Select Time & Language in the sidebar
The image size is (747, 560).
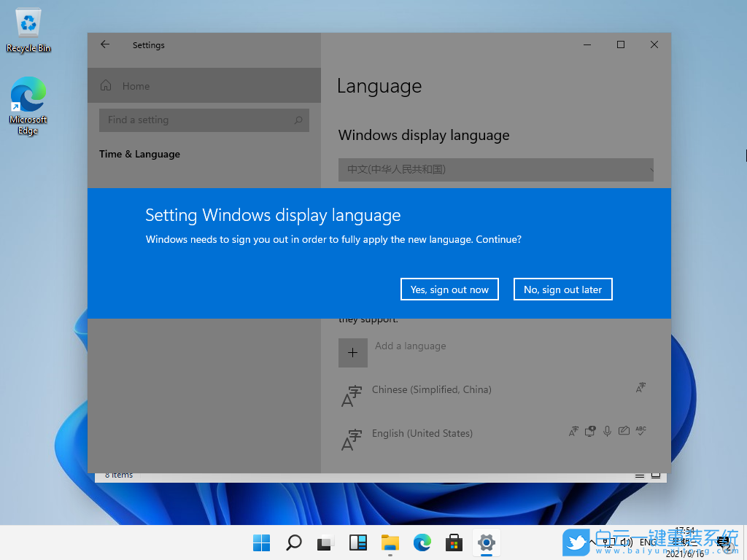click(x=139, y=154)
